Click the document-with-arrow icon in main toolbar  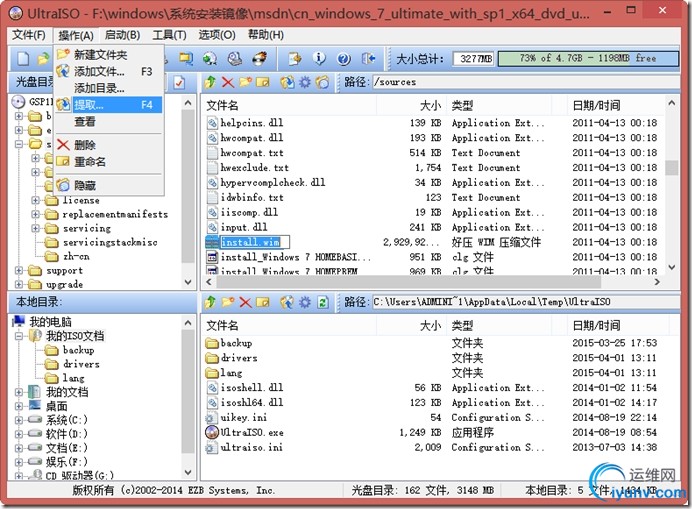point(294,58)
